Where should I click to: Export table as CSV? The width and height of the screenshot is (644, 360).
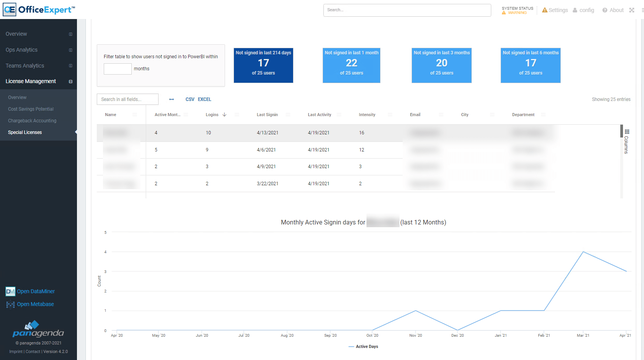190,99
